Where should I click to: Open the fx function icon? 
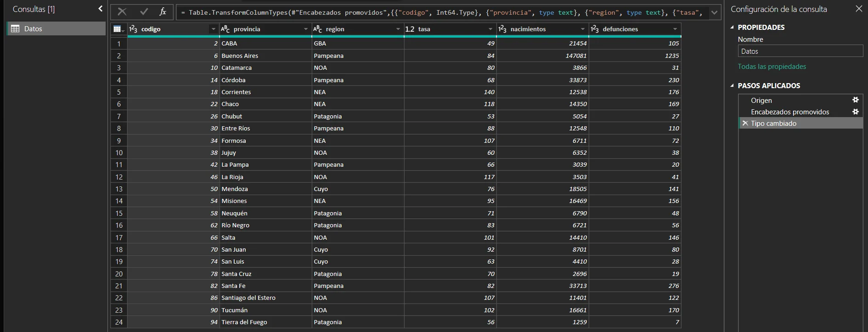(x=163, y=12)
